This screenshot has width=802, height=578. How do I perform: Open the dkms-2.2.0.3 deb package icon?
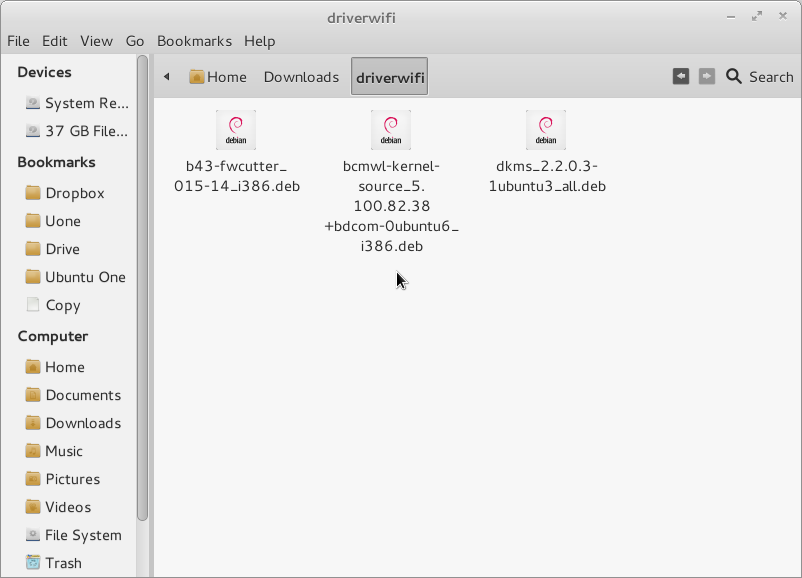(x=545, y=129)
